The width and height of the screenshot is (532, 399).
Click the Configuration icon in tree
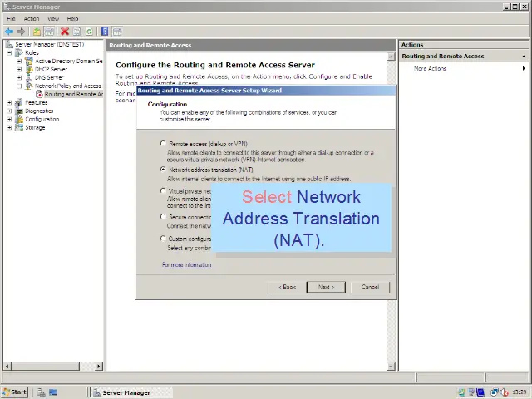pyautogui.click(x=19, y=119)
